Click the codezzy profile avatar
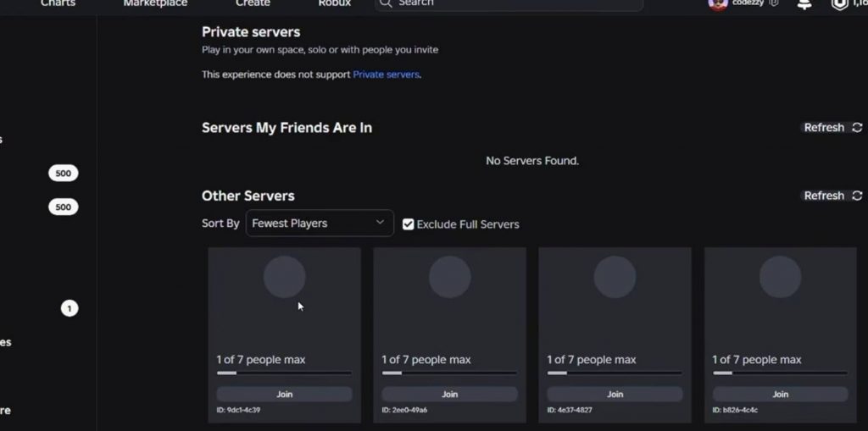The width and height of the screenshot is (868, 431). [x=718, y=4]
